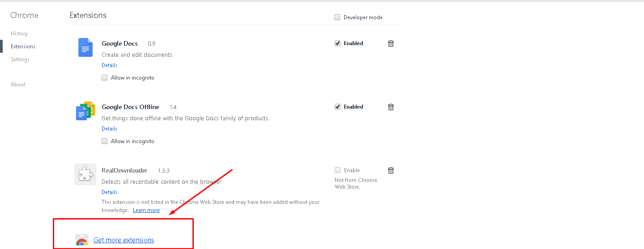Disable the Google Docs extension checkbox

(x=338, y=43)
